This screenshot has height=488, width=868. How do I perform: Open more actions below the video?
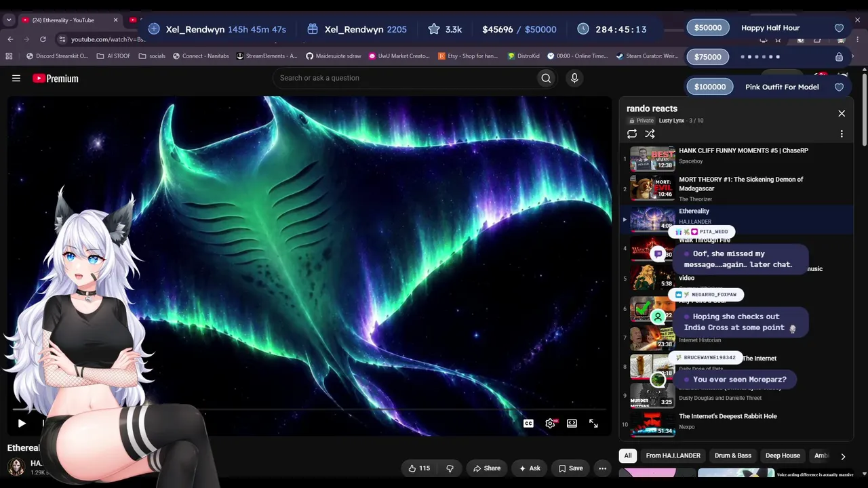coord(602,468)
